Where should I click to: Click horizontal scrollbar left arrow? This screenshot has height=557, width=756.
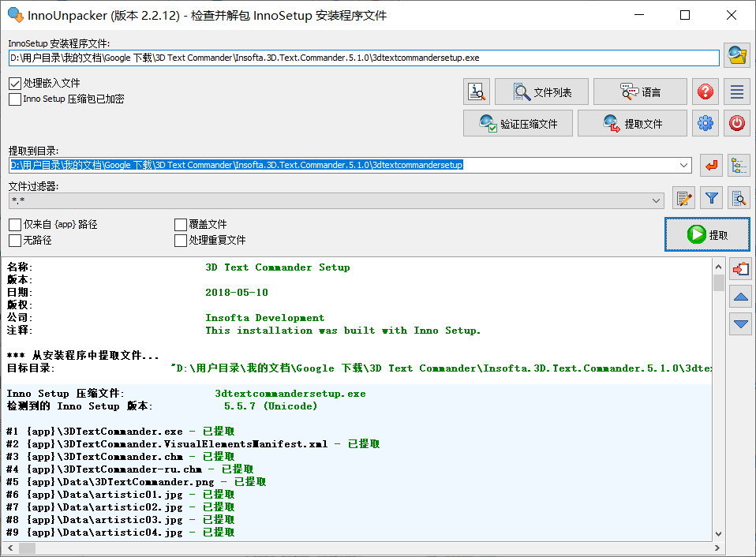click(x=10, y=548)
